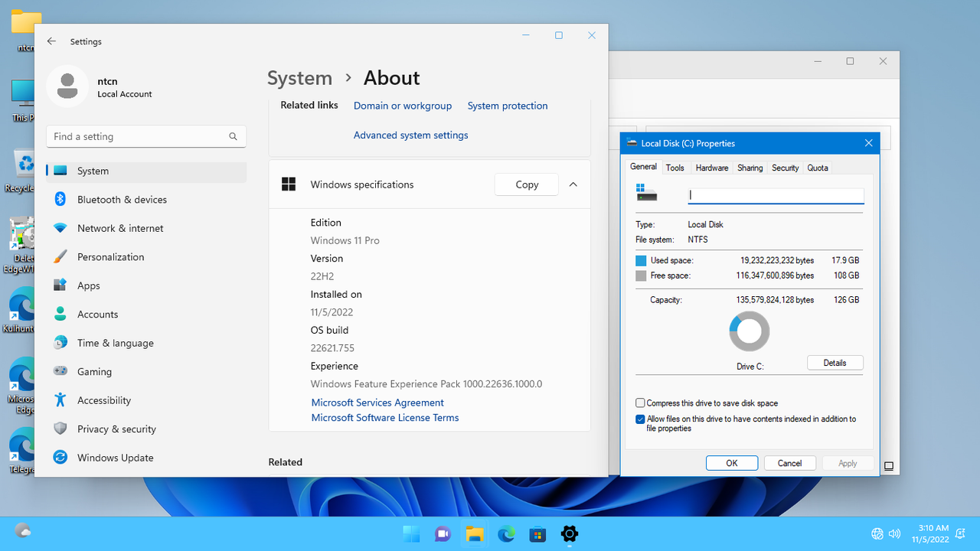Collapse the Windows specifications section
The height and width of the screenshot is (551, 980).
point(573,184)
